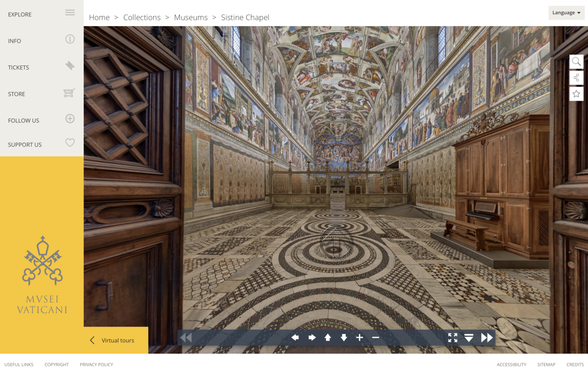The image size is (588, 375).
Task: Open the STORE menu item
Action: pos(16,94)
